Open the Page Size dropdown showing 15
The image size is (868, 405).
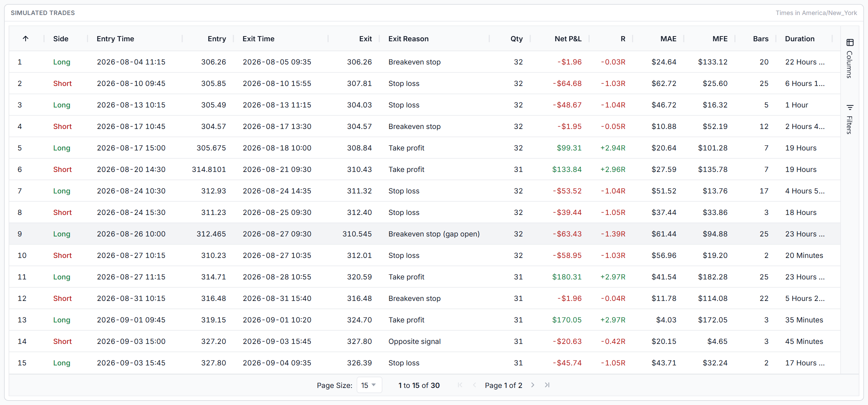click(369, 385)
